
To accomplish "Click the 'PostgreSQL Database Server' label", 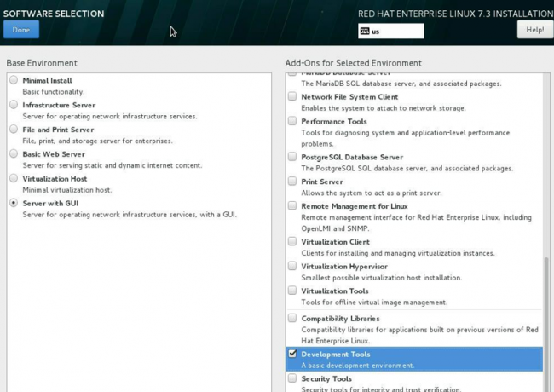I will pyautogui.click(x=352, y=157).
